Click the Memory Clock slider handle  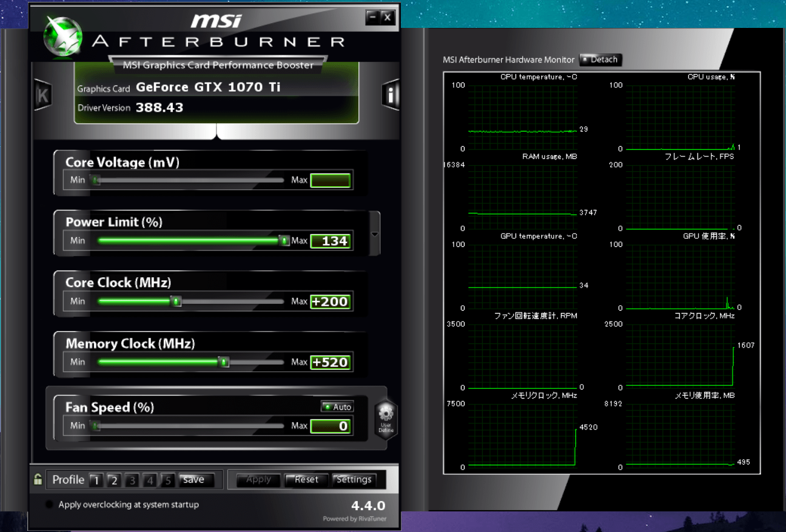[224, 362]
